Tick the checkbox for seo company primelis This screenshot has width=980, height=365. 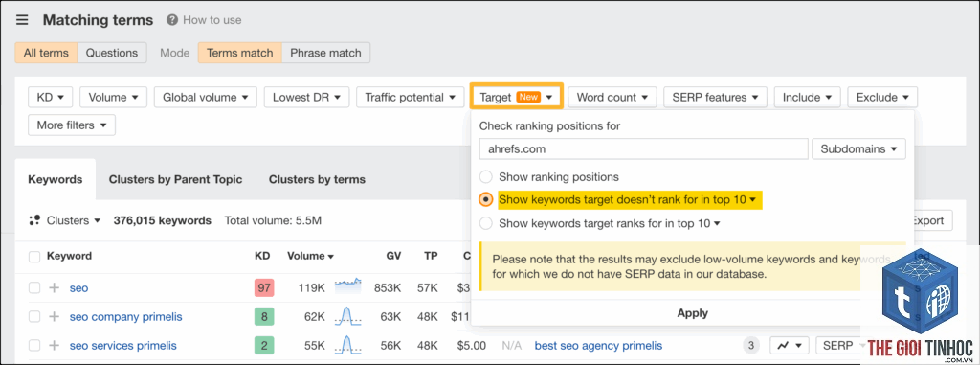[x=34, y=317]
